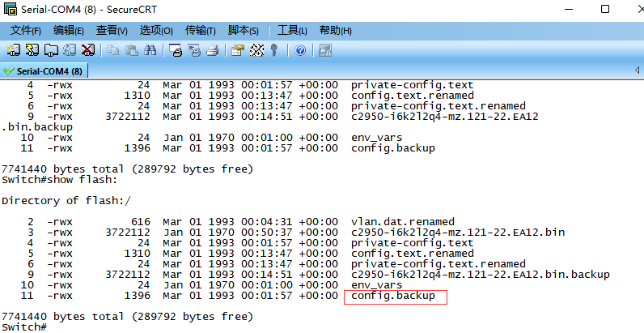
Task: Click the Lock Session toolbar icon
Action: click(325, 50)
